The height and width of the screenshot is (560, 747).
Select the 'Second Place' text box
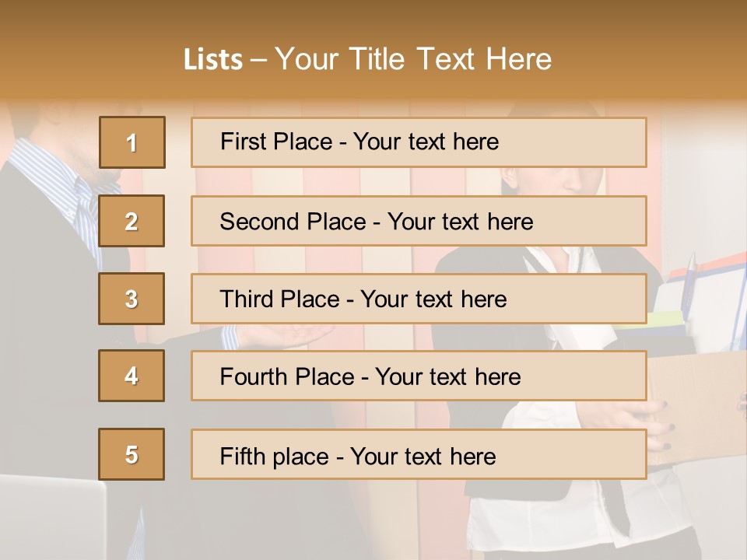(419, 221)
